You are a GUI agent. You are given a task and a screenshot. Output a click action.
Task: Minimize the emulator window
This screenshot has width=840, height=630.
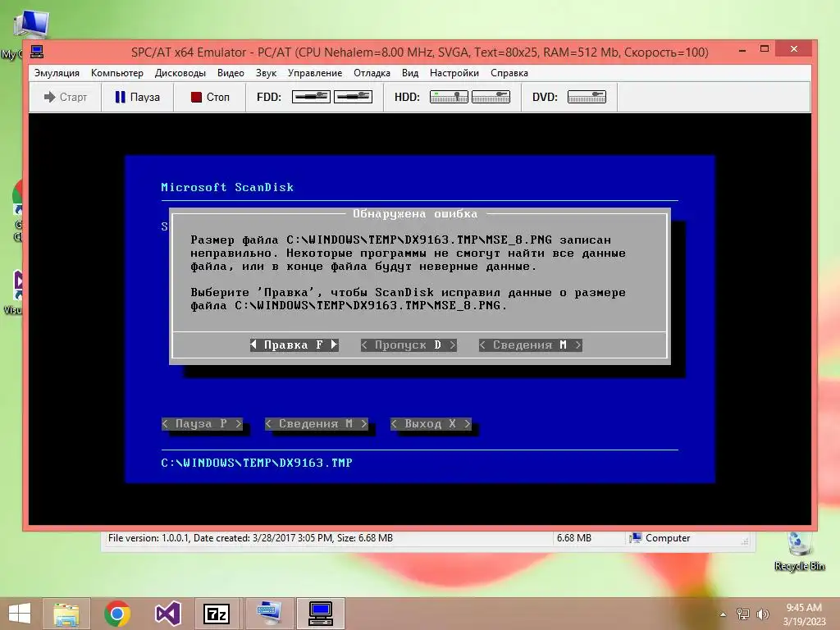click(x=742, y=50)
